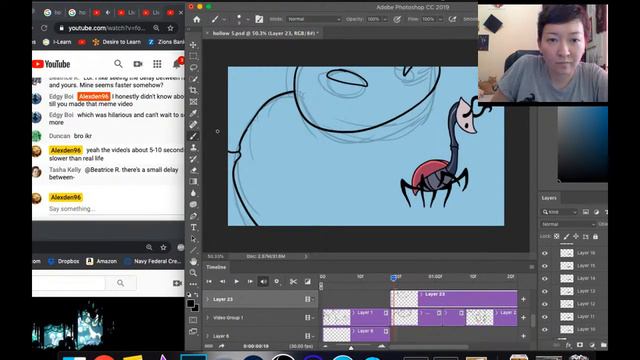640x360 pixels.
Task: Select the Rectangular Marquee tool
Action: pyautogui.click(x=193, y=56)
